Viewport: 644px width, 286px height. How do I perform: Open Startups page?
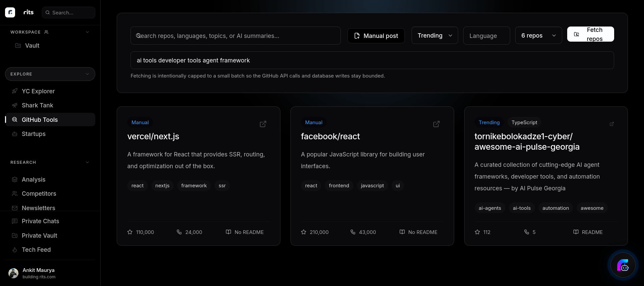pyautogui.click(x=50, y=134)
